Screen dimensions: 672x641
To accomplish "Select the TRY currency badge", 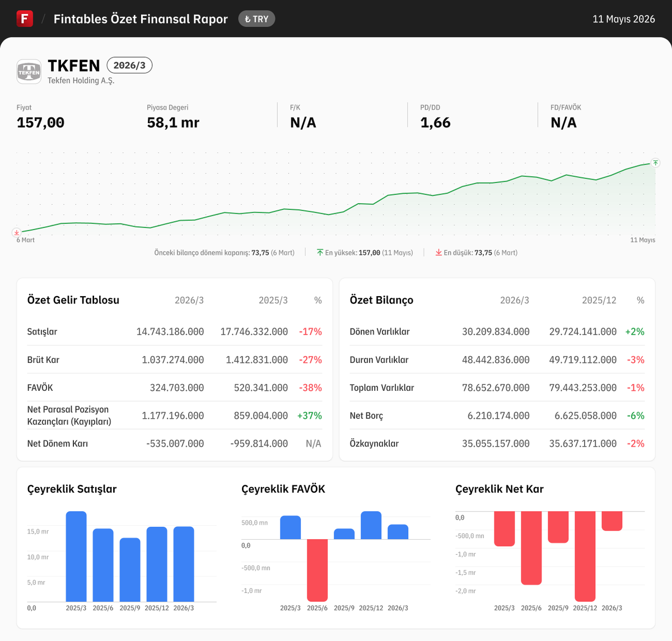I will click(256, 19).
